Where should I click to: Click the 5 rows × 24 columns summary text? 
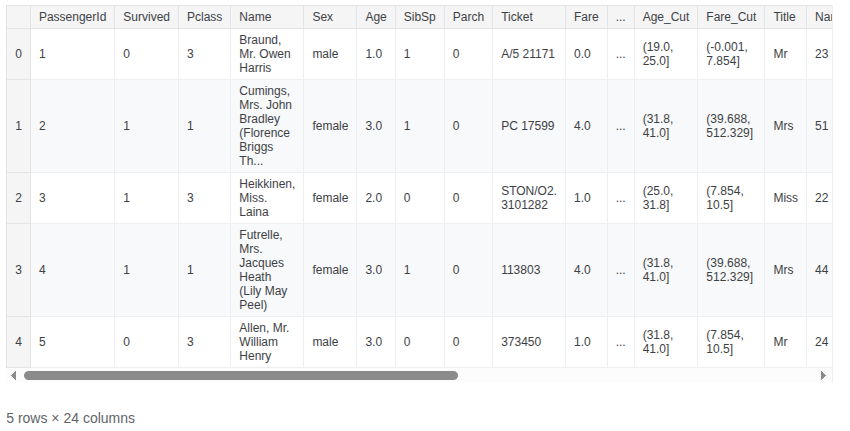coord(70,418)
